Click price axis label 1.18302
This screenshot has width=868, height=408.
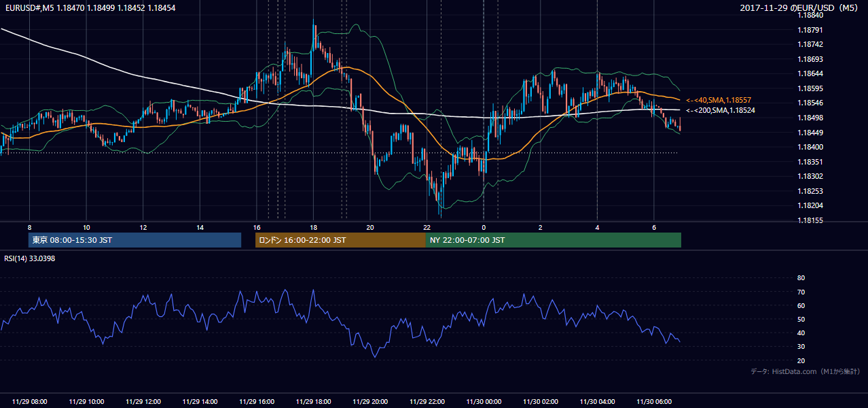[810, 176]
